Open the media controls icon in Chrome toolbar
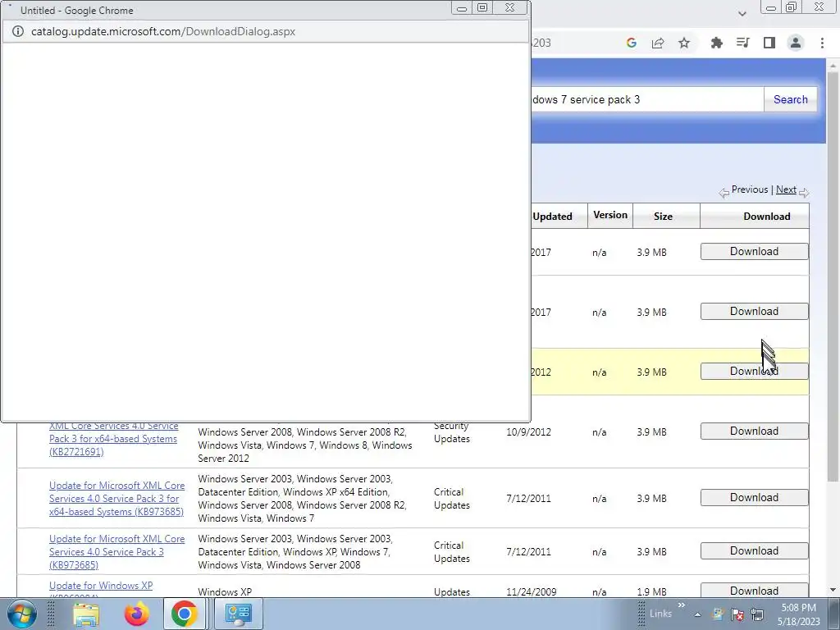Image resolution: width=840 pixels, height=630 pixels. click(x=742, y=43)
